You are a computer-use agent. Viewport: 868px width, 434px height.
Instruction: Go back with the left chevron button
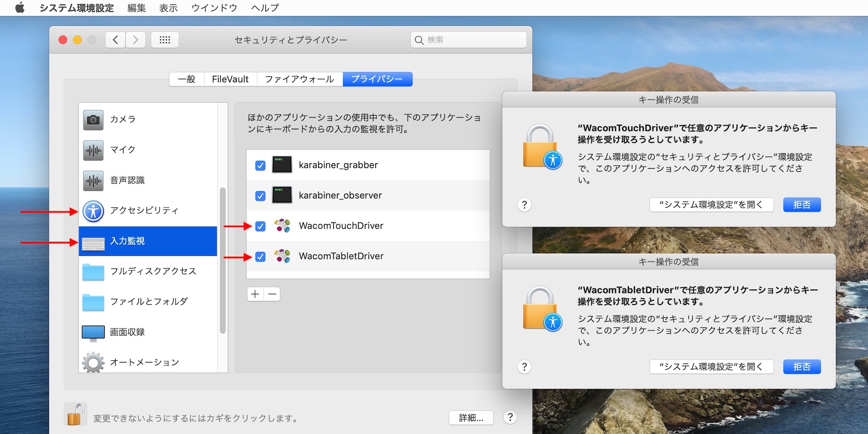tap(115, 40)
